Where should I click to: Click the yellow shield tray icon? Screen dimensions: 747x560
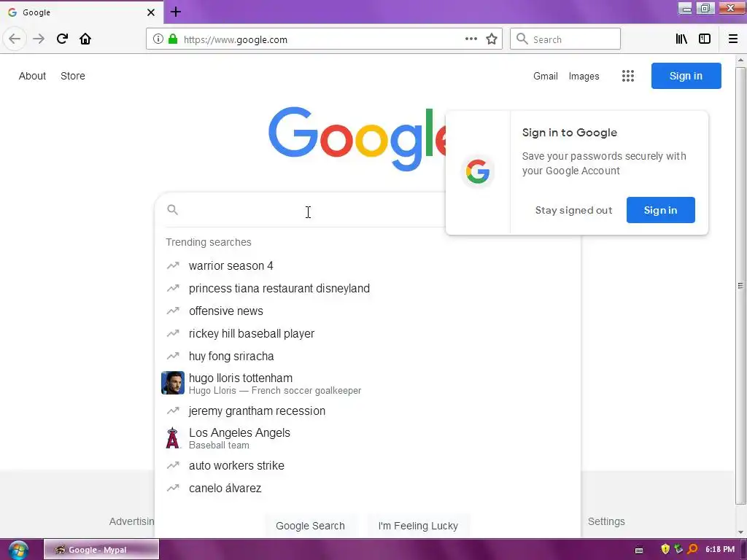point(665,549)
